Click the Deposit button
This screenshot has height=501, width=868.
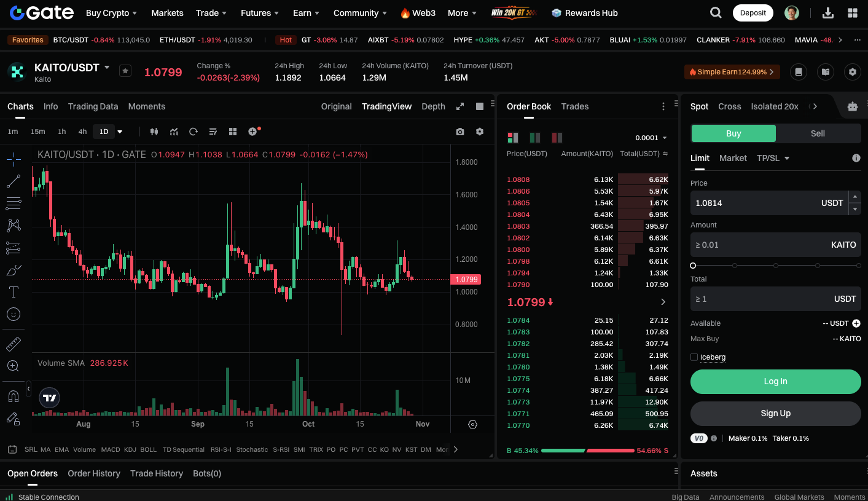[x=753, y=13]
